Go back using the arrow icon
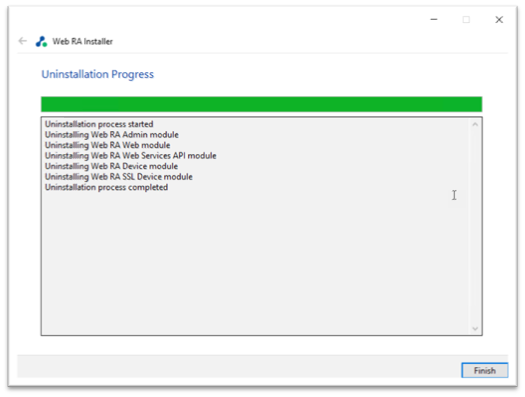The height and width of the screenshot is (397, 525). [22, 41]
